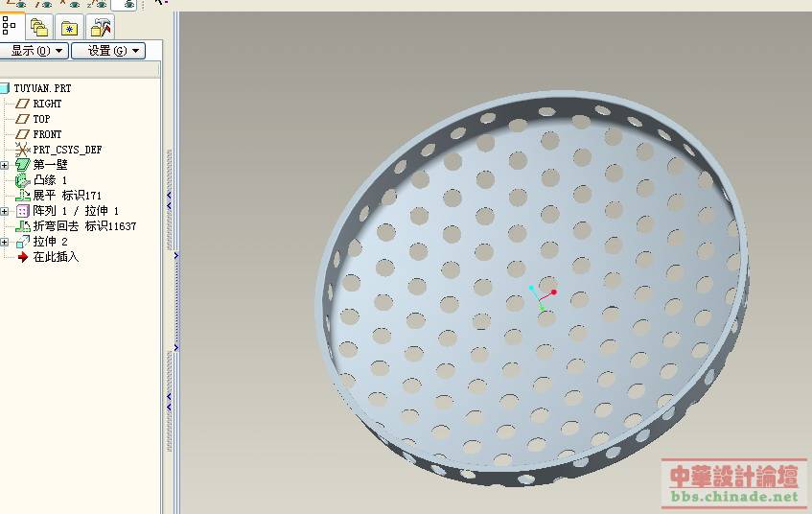
Task: Expand the 阵列 1 / 拉伸 1 pattern node
Action: 5,211
